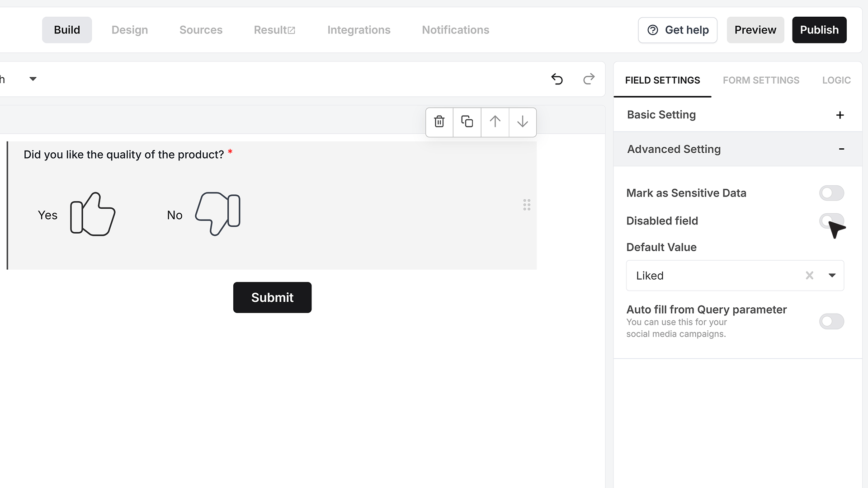Screen dimensions: 868x488
Task: Toggle the Disabled field switch
Action: tap(831, 221)
